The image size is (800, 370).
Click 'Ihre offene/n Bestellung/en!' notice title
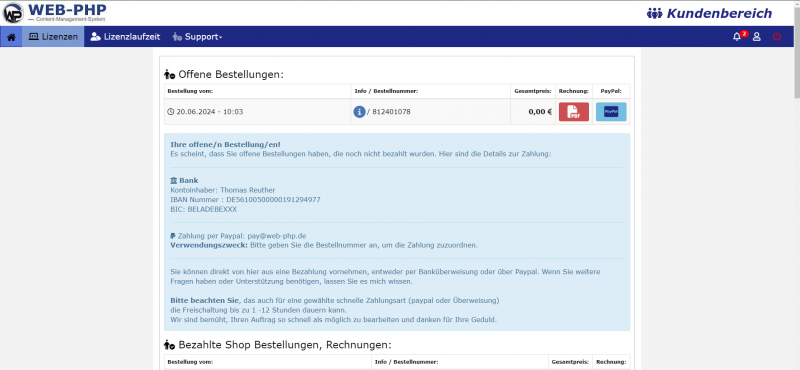pos(225,144)
